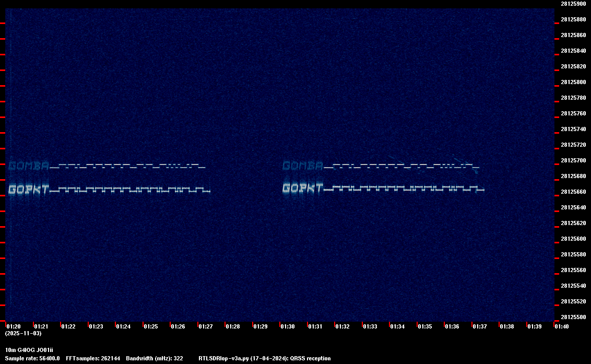Click the 28125660 frequency scale label
591x364 pixels.
(573, 192)
